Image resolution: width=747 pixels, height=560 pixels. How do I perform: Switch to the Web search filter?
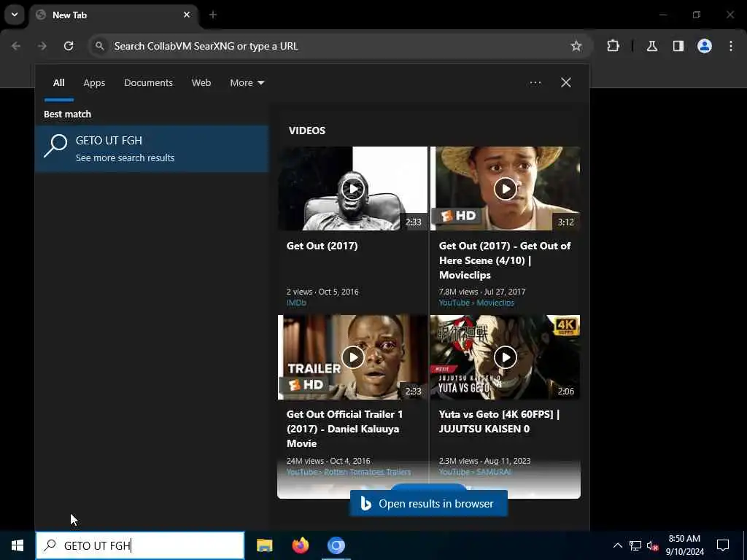201,83
